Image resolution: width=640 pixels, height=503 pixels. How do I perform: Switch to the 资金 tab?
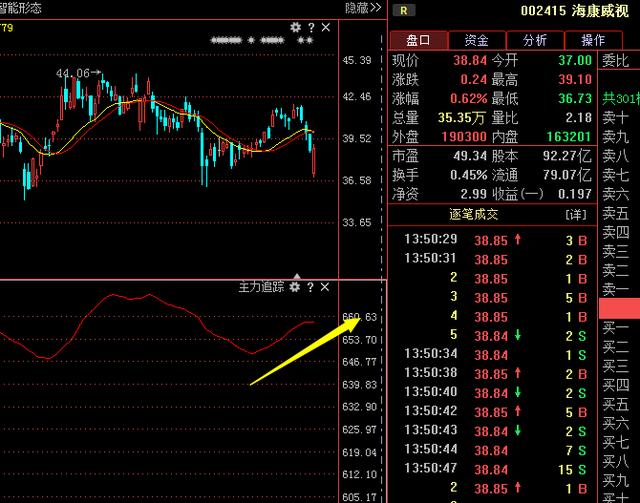click(x=477, y=40)
